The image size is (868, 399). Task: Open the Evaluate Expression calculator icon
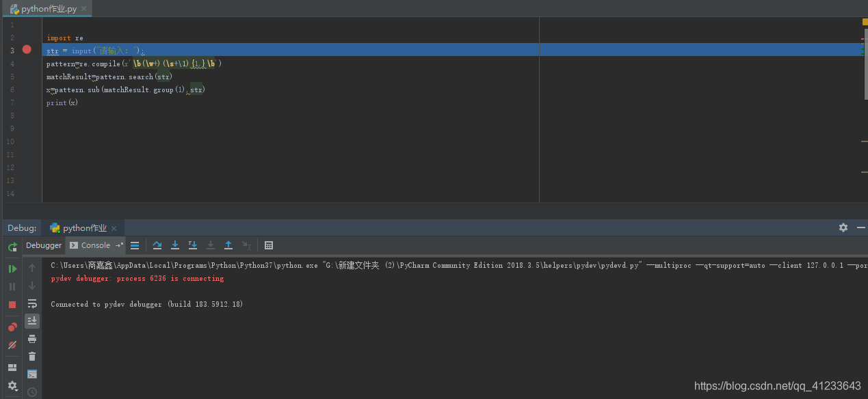[269, 245]
